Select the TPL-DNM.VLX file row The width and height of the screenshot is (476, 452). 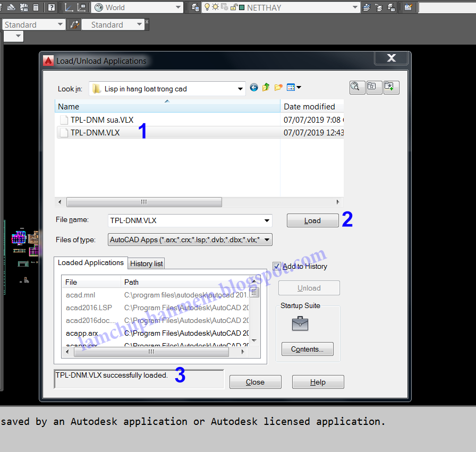[200, 133]
